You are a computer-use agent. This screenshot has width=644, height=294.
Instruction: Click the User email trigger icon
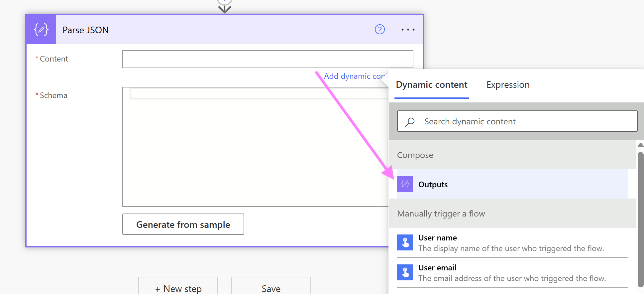pyautogui.click(x=405, y=272)
